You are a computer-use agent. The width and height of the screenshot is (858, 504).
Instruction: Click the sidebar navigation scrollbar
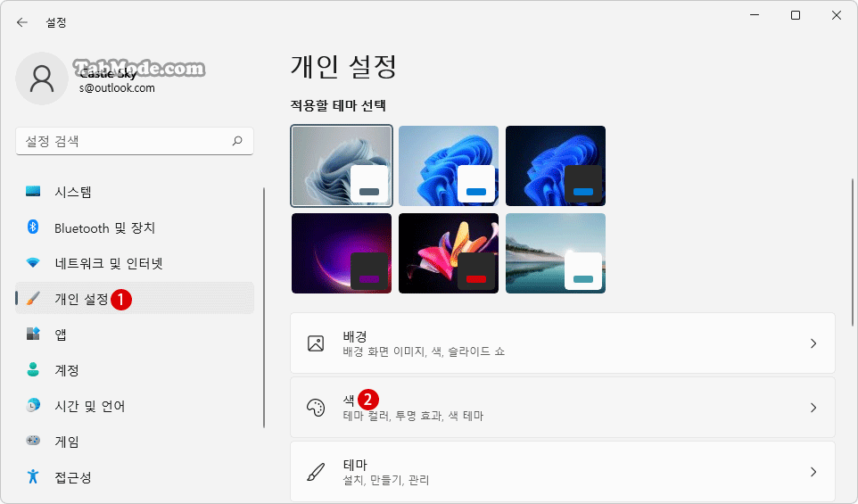[x=264, y=308]
